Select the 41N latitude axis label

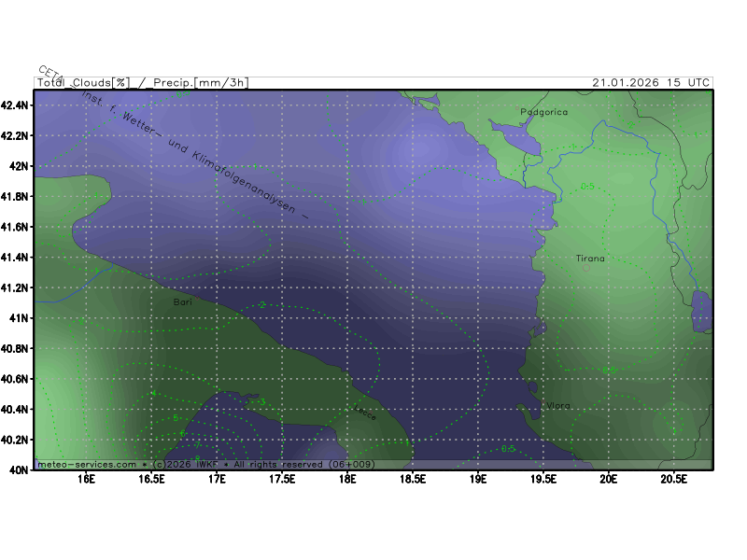20,318
